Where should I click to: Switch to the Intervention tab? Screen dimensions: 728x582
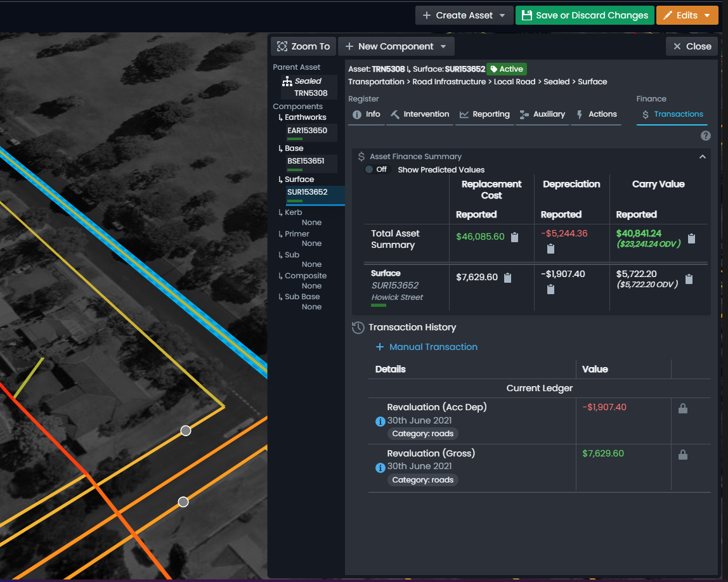(x=419, y=114)
